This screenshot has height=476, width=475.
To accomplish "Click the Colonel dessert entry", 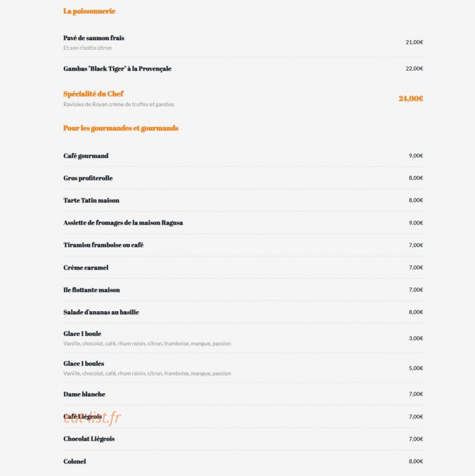I will [x=74, y=462].
